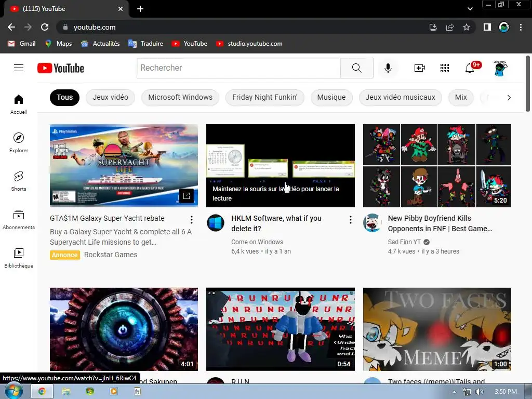532x399 pixels.
Task: Select the Mix chip
Action: pyautogui.click(x=461, y=97)
